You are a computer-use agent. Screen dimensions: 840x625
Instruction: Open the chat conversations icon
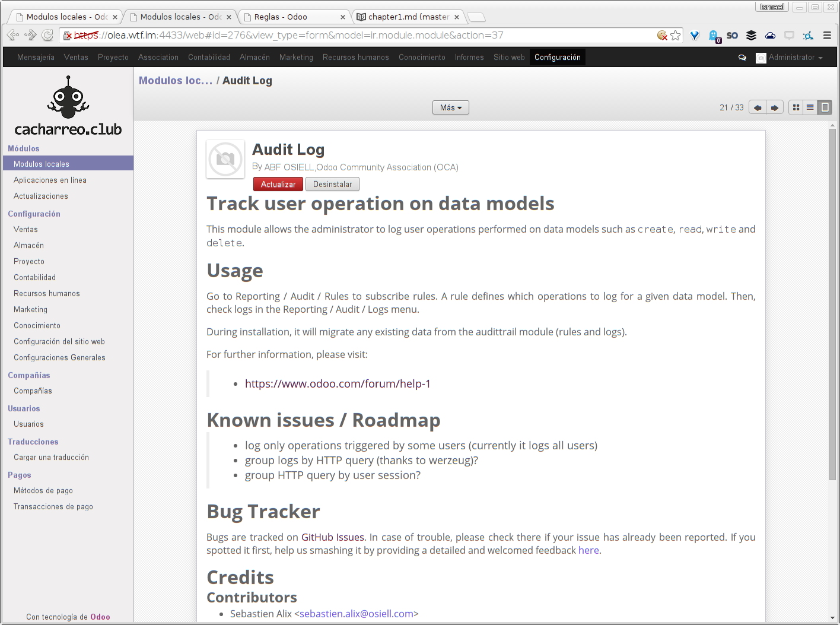[742, 58]
